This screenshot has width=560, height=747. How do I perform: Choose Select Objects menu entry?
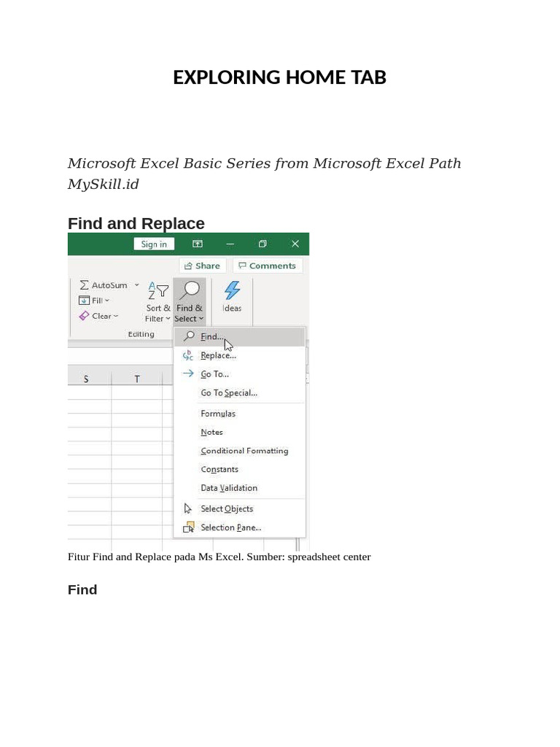point(239,508)
